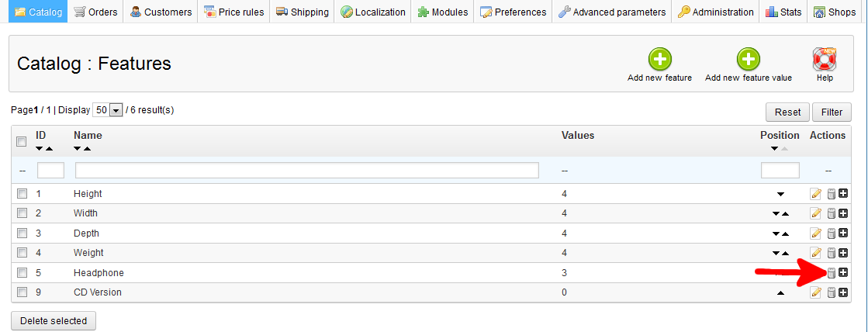Open the Help lifebuoy icon

click(825, 59)
